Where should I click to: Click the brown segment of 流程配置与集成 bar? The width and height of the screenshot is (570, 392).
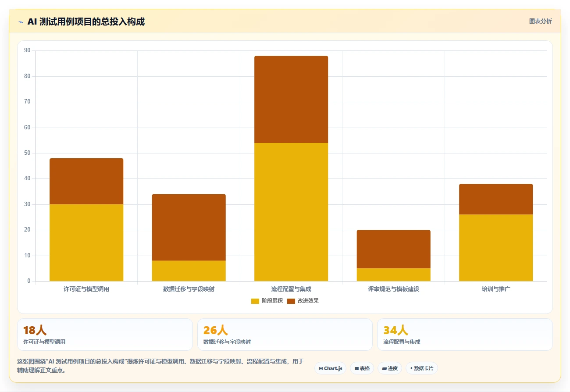pyautogui.click(x=291, y=100)
